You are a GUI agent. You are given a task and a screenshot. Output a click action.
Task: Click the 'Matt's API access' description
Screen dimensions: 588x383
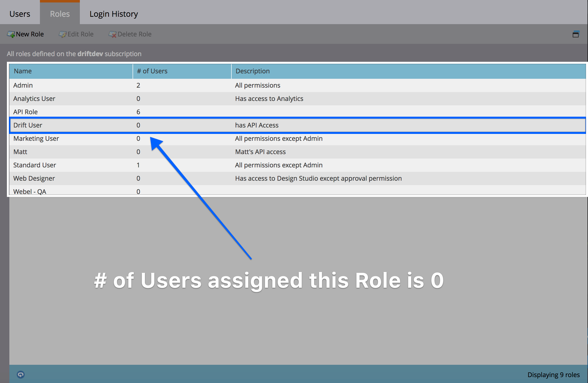pyautogui.click(x=260, y=152)
